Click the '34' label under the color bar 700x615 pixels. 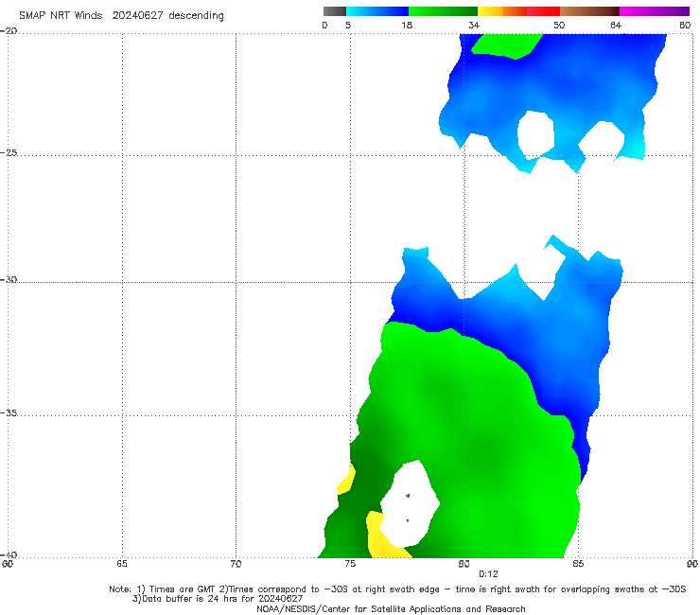[x=474, y=25]
